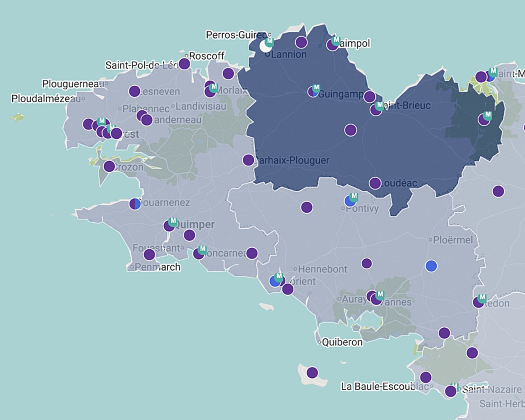The width and height of the screenshot is (525, 420).
Task: Click the Plouguerneau town label
Action: point(73,84)
